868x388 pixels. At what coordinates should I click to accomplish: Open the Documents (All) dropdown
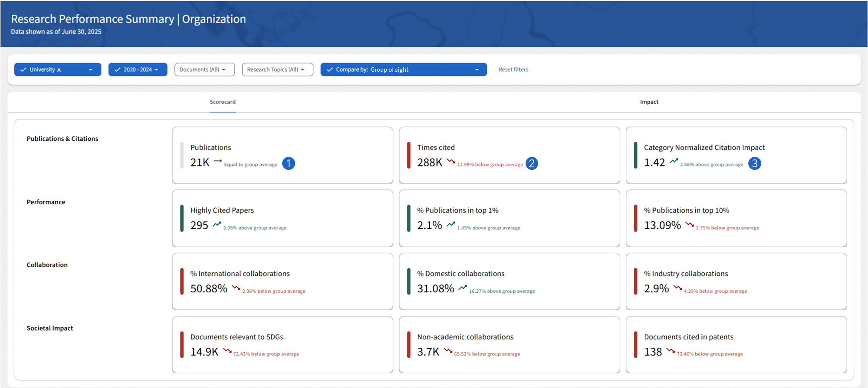pos(204,70)
